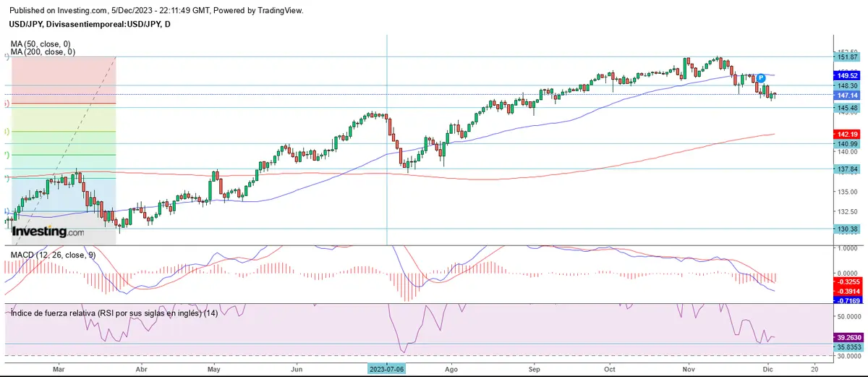Click the blue P marker on chart

tap(761, 77)
